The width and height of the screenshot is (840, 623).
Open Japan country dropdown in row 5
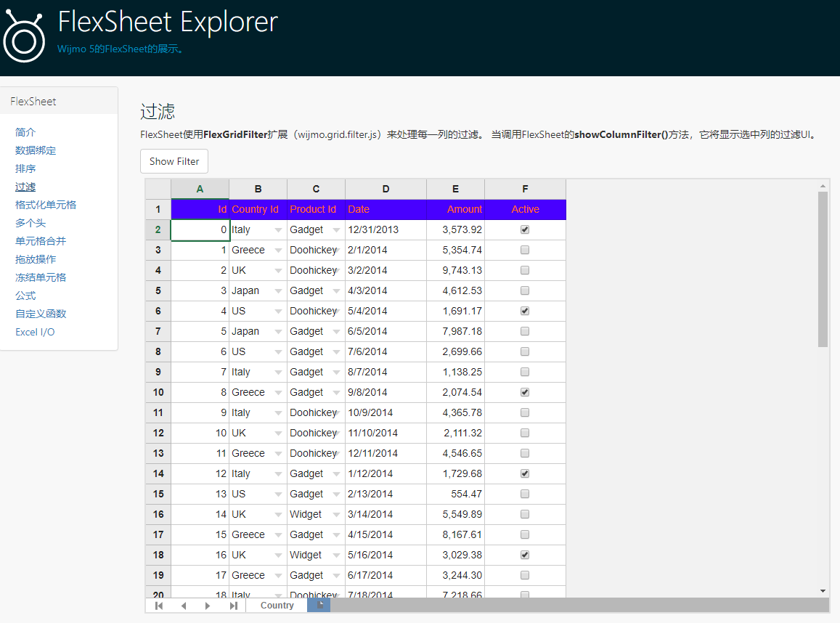coord(278,291)
